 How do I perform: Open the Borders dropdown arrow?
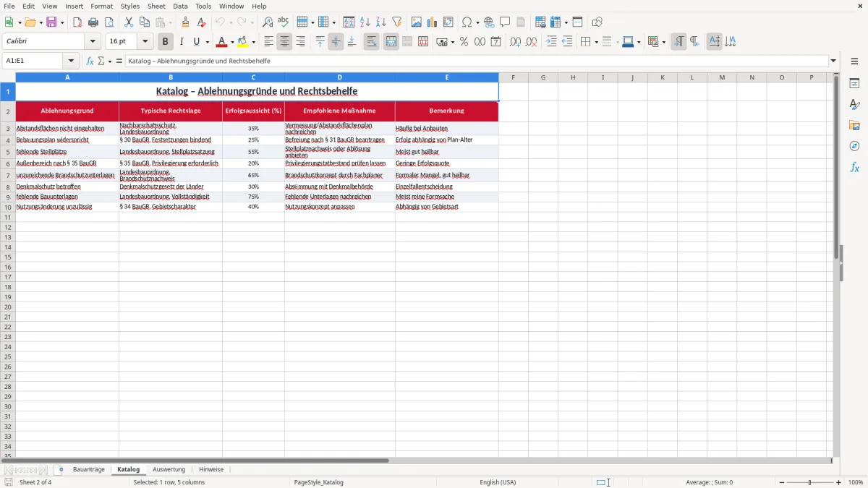596,42
